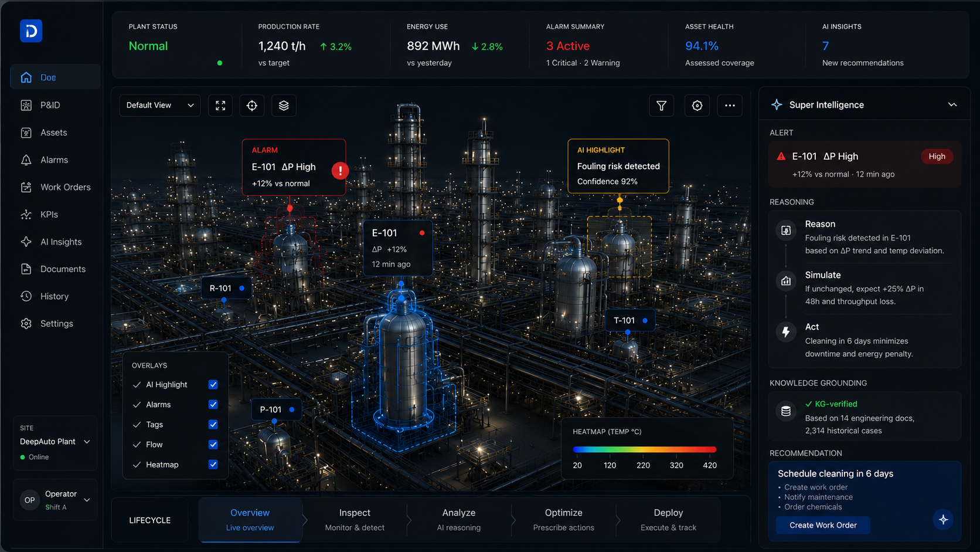Select the R-101 asset tag
The image size is (980, 552).
[227, 288]
